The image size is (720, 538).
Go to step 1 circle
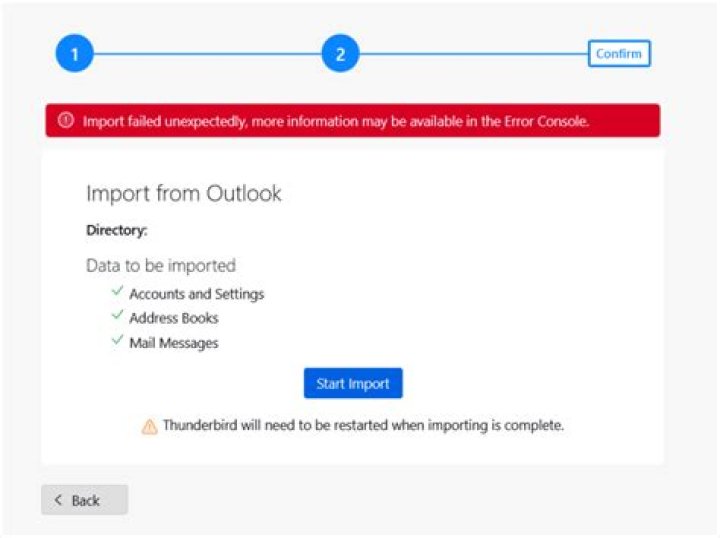pos(74,54)
